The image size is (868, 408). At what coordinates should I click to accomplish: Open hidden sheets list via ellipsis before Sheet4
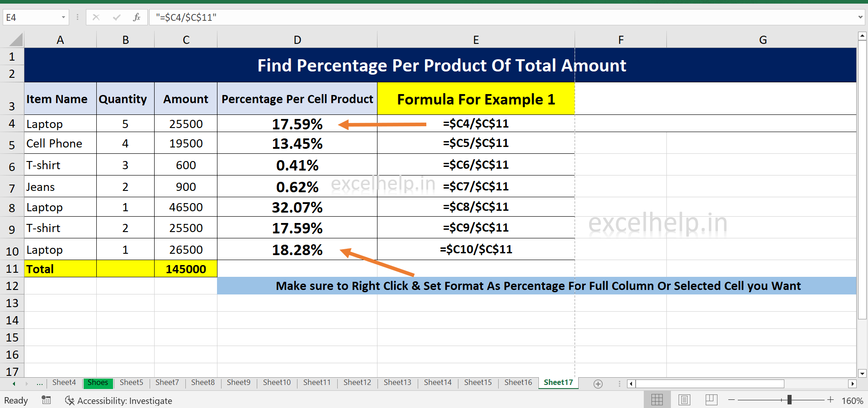(39, 383)
